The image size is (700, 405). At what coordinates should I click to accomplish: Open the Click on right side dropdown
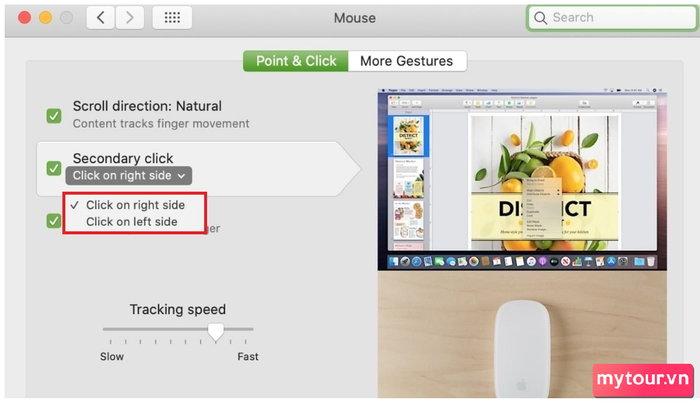tap(129, 175)
